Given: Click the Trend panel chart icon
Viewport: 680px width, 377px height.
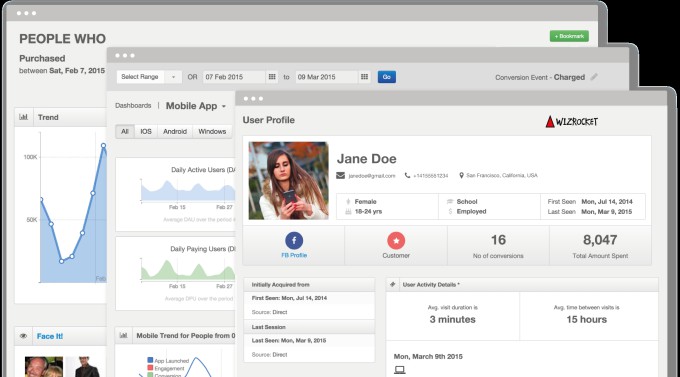Looking at the screenshot, I should click(23, 117).
